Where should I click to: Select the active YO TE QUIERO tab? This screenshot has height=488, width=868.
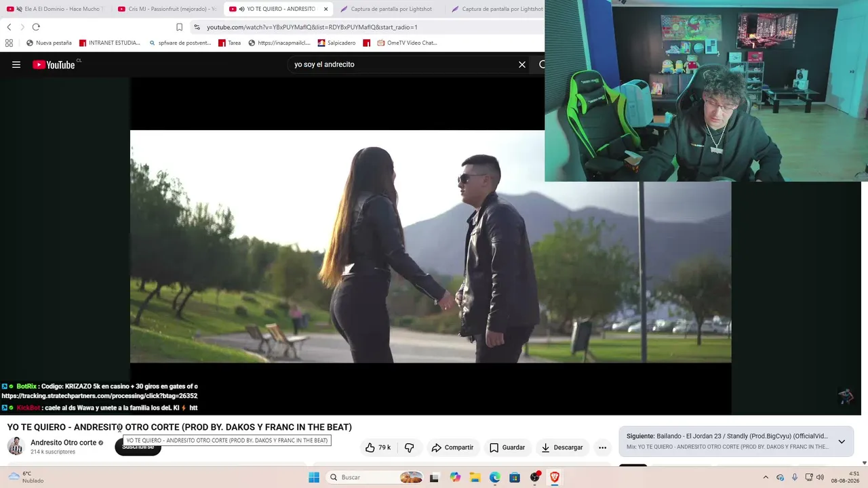click(278, 9)
